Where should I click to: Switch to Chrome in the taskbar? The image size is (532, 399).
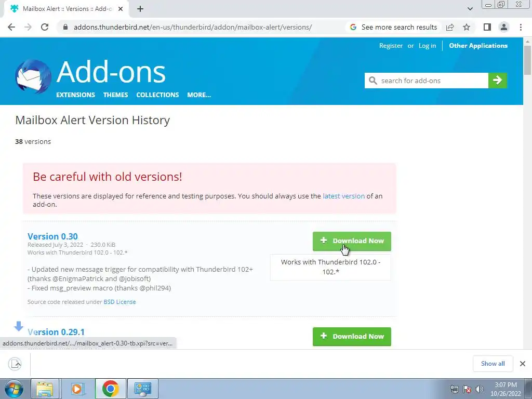(x=110, y=389)
